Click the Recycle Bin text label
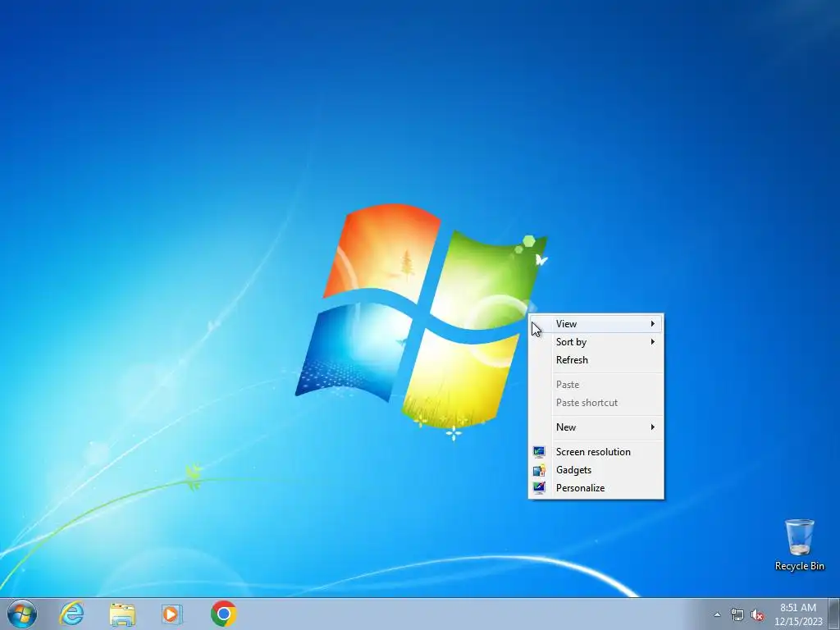This screenshot has width=840, height=630. (799, 566)
